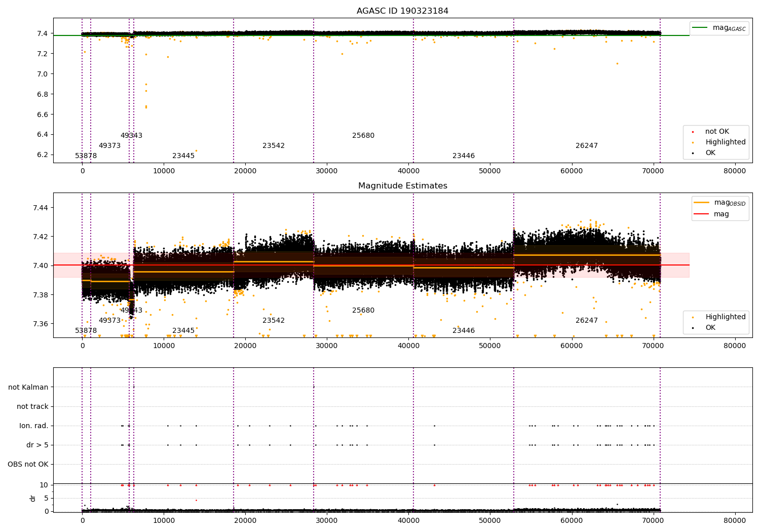The width and height of the screenshot is (760, 532).
Task: Click y-axis tick 10 on the dr axis
Action: tap(45, 485)
